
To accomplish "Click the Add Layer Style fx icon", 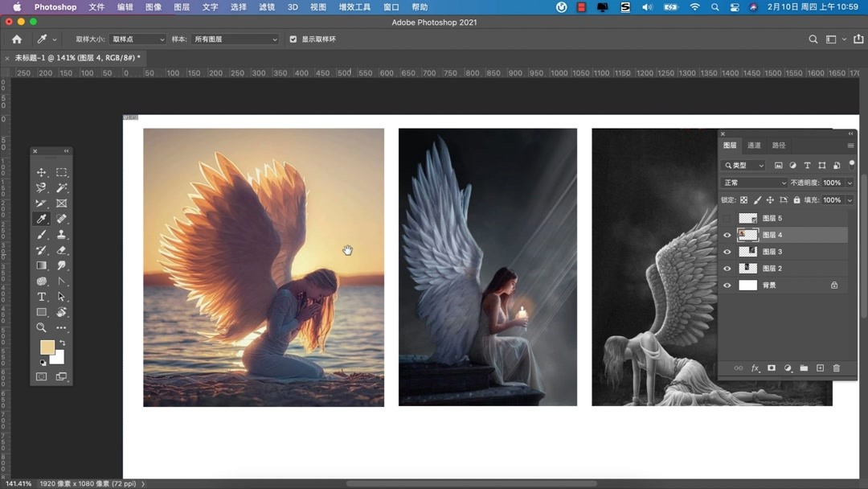I will coord(755,368).
